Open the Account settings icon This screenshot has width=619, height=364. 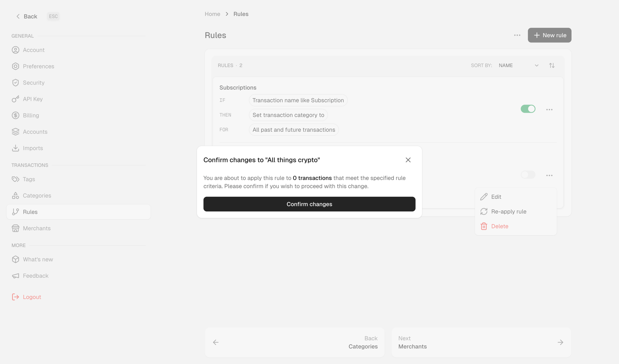[x=16, y=50]
